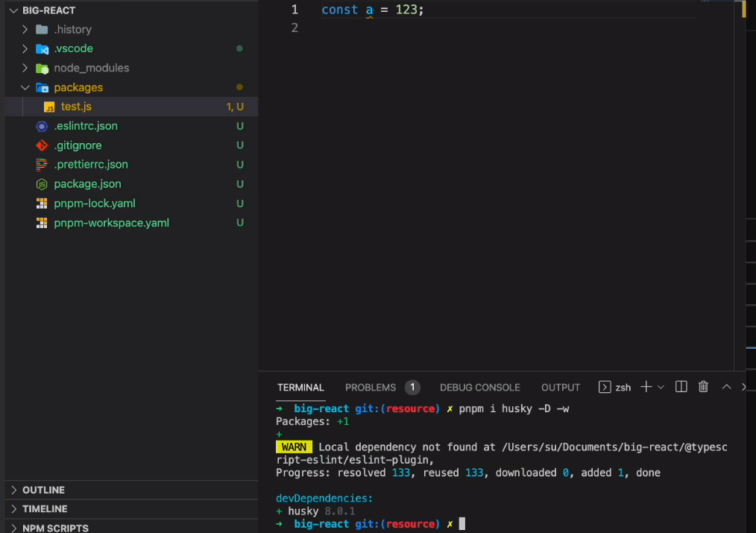Click the problems count badge 1

[x=412, y=388]
